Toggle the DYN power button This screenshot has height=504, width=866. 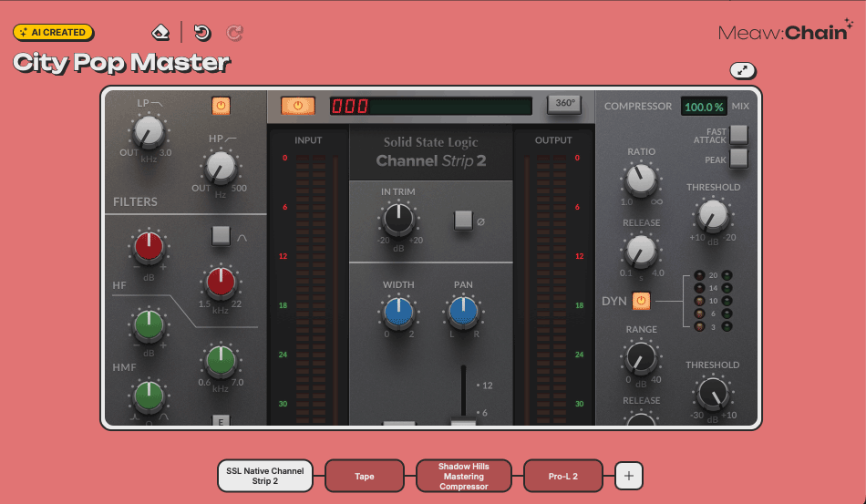pos(641,301)
